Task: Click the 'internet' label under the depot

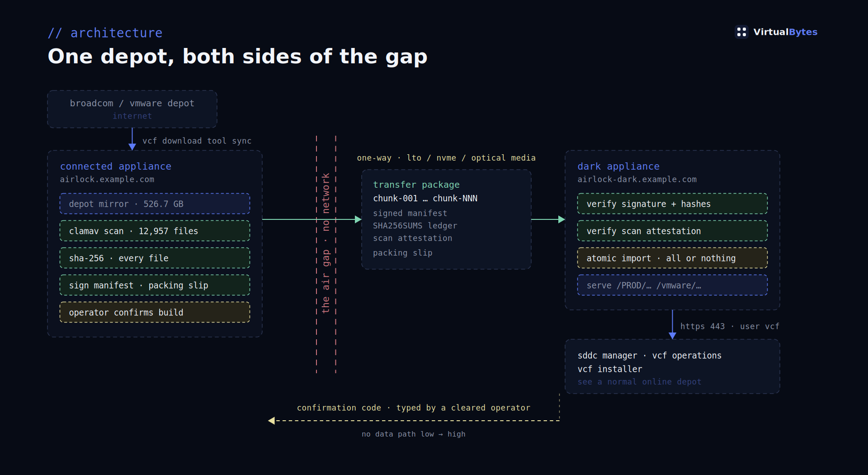Action: 132,116
